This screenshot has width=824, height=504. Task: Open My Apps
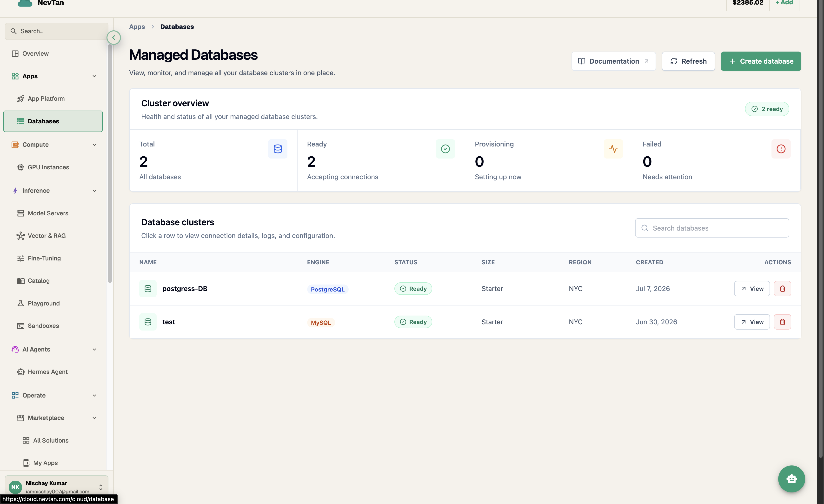click(53, 463)
